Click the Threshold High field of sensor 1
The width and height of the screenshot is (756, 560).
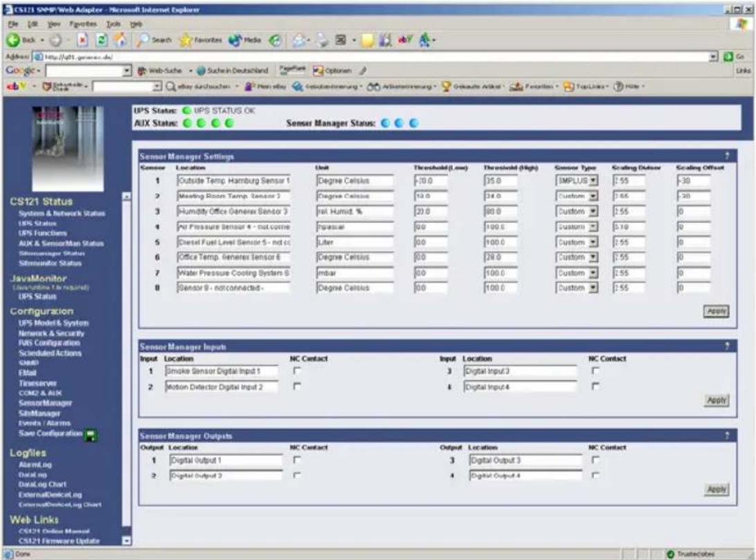pos(501,181)
